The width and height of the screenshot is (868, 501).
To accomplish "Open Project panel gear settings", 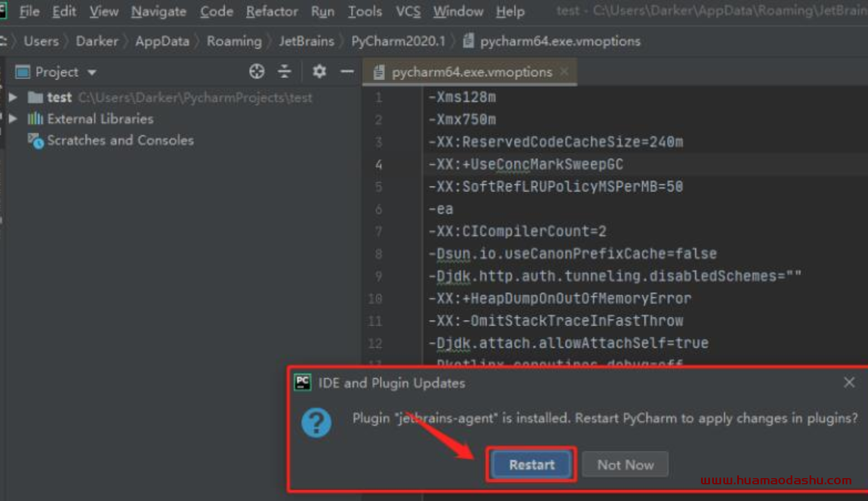I will click(319, 71).
